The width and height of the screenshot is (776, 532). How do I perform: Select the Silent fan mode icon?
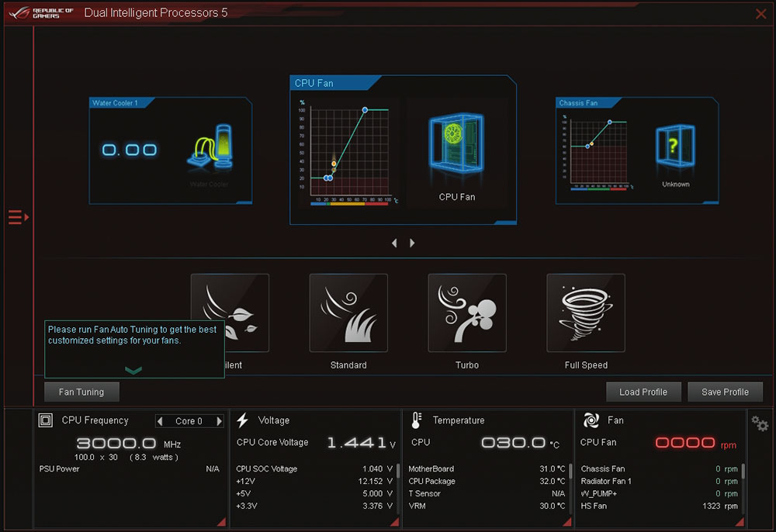[x=230, y=313]
